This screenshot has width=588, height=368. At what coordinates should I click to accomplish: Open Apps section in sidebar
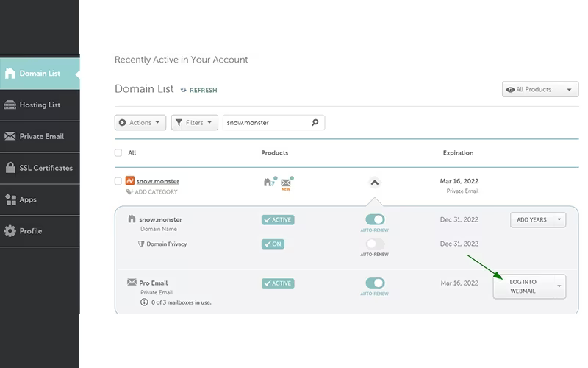(x=40, y=199)
